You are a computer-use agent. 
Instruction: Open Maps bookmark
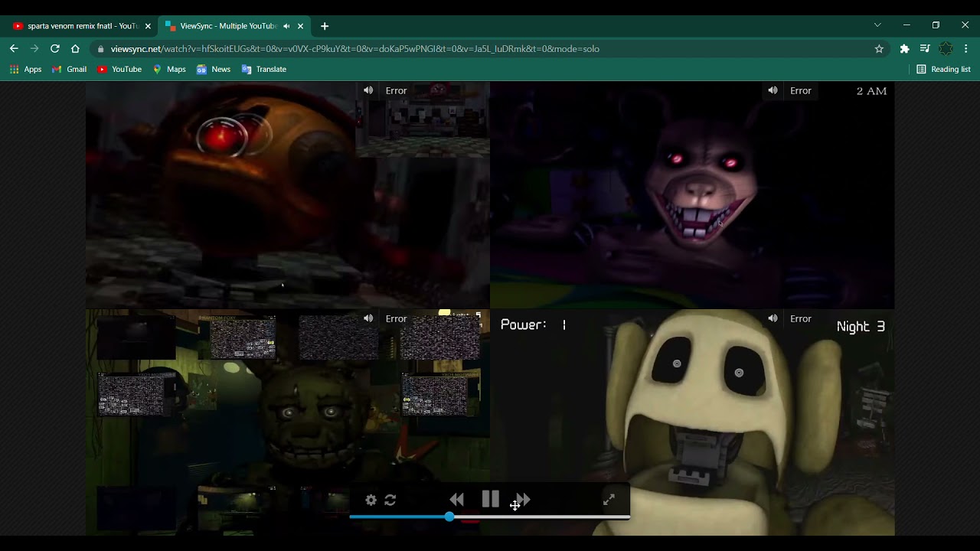[169, 69]
